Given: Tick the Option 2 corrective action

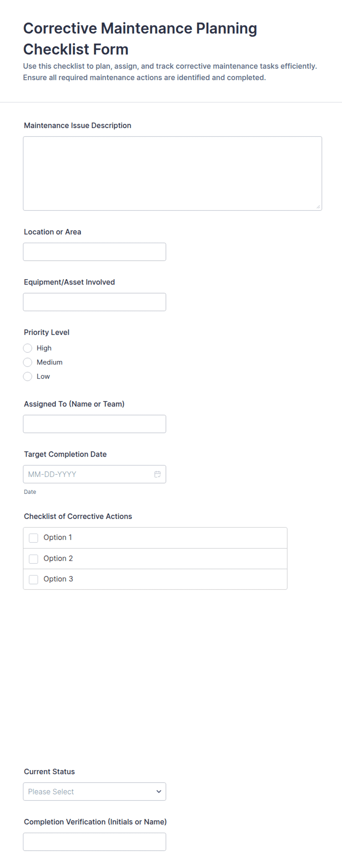Looking at the screenshot, I should (33, 559).
